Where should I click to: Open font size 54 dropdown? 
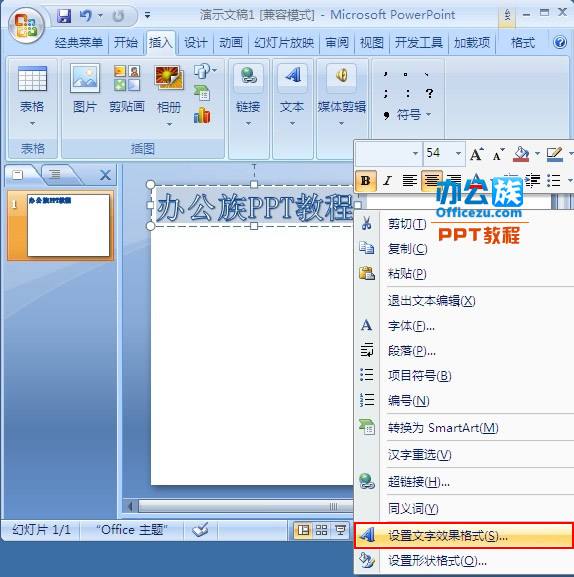458,153
